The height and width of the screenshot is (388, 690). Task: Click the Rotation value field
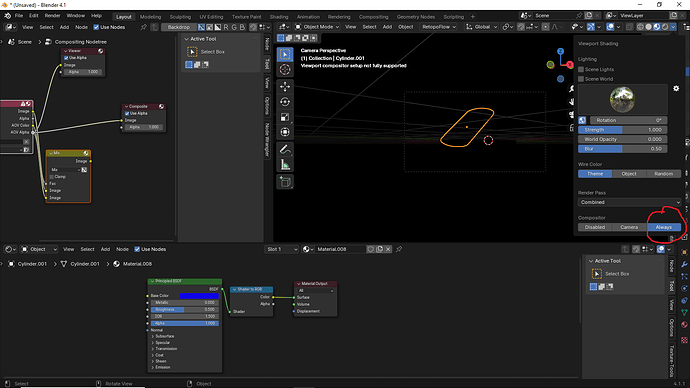point(628,120)
